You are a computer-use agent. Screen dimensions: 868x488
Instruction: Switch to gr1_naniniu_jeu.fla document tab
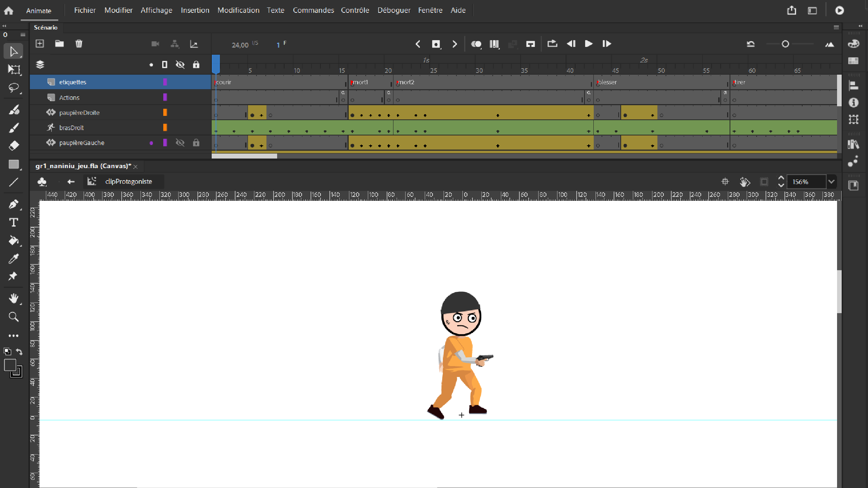pos(83,166)
